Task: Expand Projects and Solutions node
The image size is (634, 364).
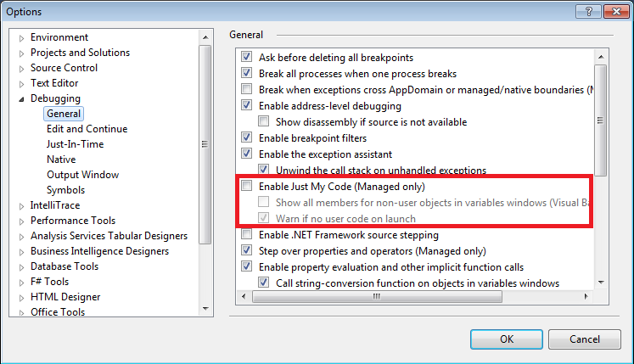Action: click(x=22, y=53)
